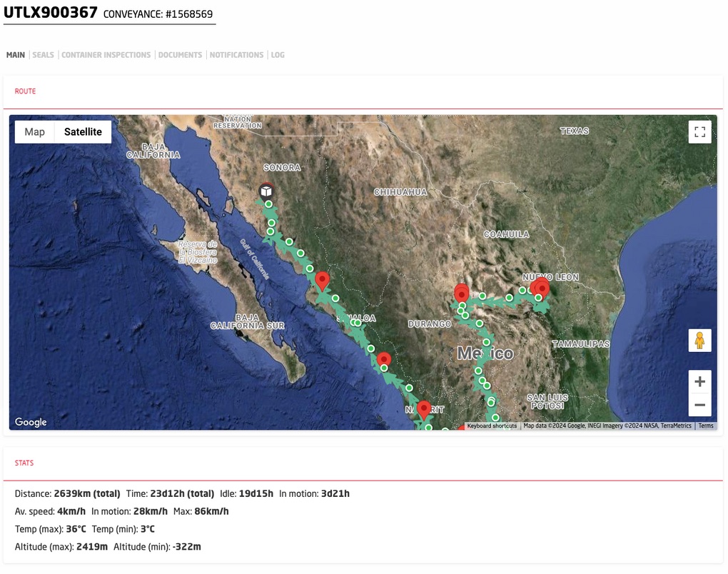This screenshot has width=728, height=574.
Task: Open the Seals tab
Action: tap(43, 55)
